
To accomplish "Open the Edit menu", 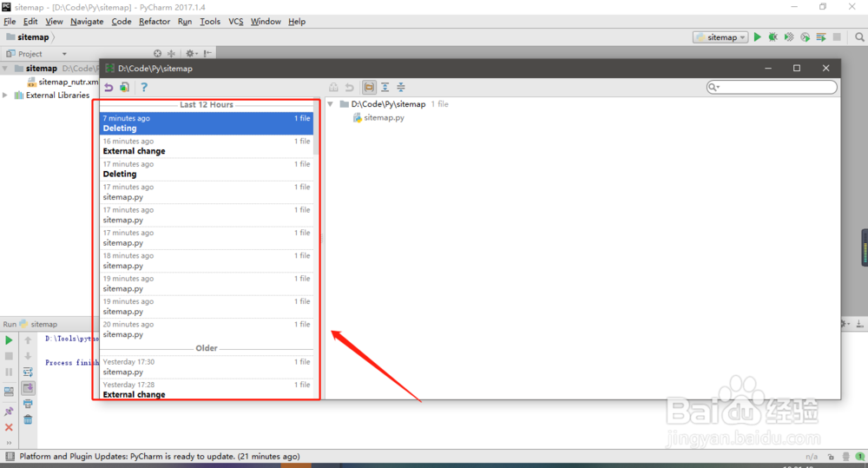I will click(x=30, y=22).
